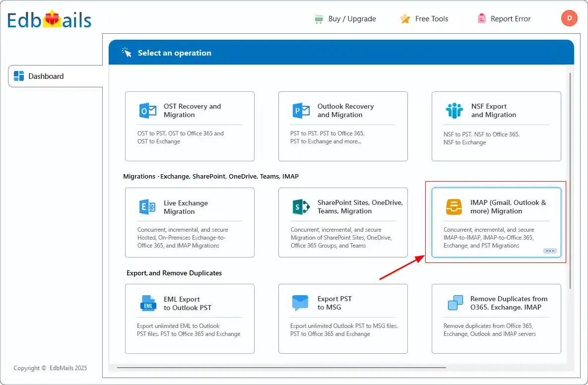Select OST Recovery and Migration
This screenshot has width=588, height=385.
tap(190, 127)
